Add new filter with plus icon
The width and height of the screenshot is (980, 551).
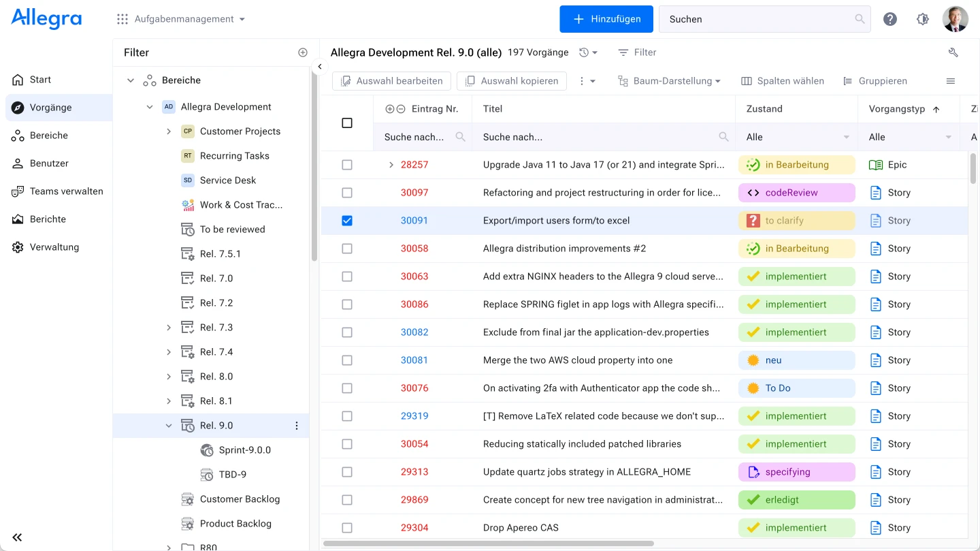pyautogui.click(x=303, y=52)
